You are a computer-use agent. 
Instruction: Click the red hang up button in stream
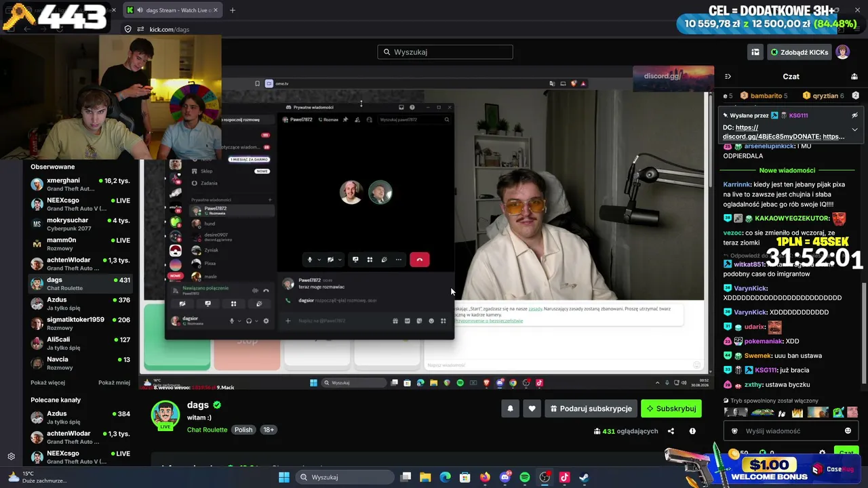tap(419, 260)
